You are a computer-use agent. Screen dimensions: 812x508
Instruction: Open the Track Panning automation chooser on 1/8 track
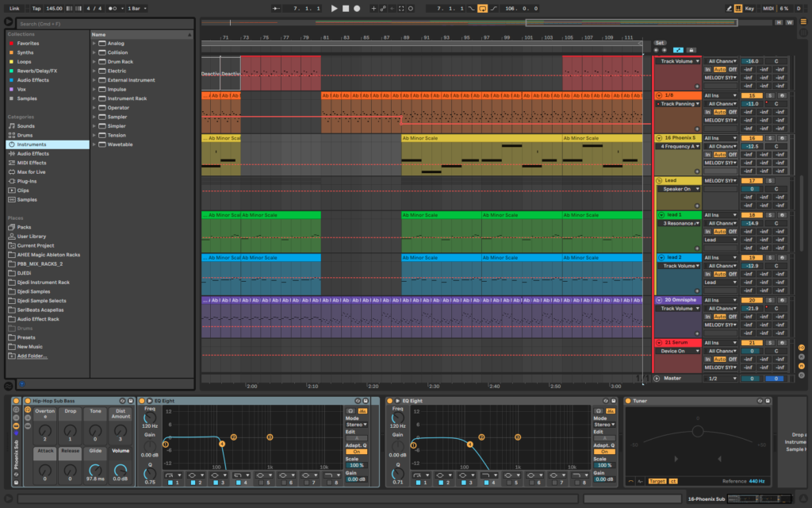678,103
